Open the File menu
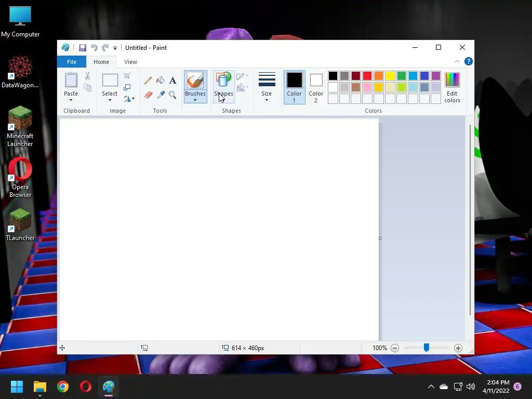Viewport: 532px width, 399px height. tap(72, 62)
